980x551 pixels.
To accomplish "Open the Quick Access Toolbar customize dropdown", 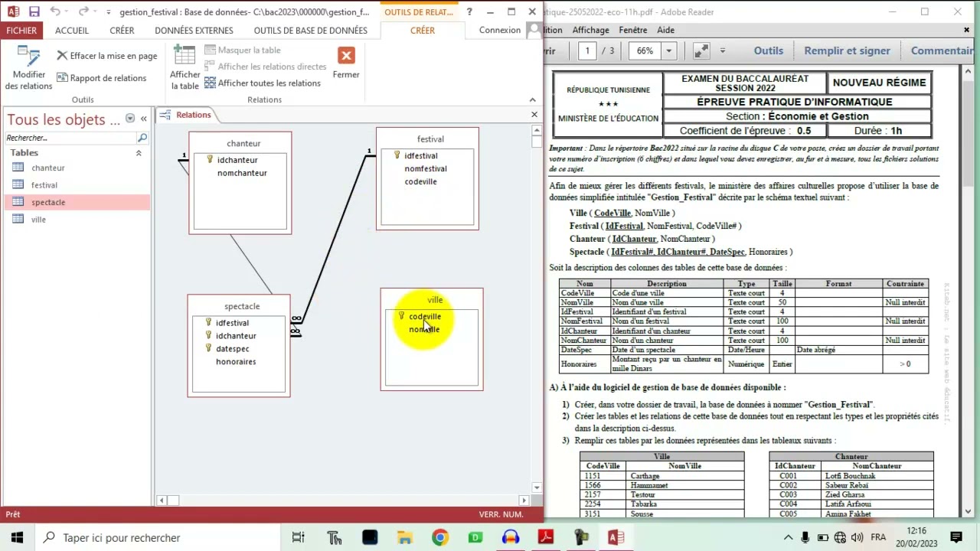I will point(109,12).
